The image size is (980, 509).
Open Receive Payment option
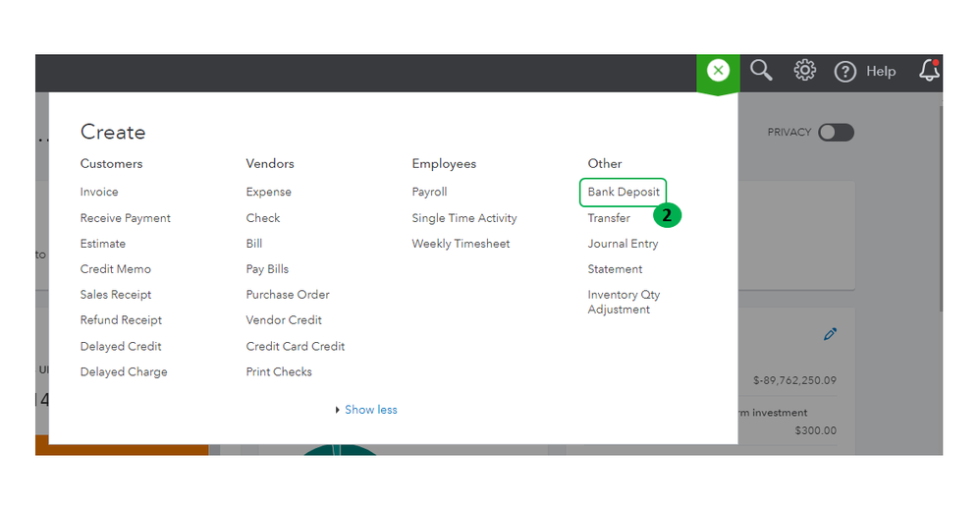(x=126, y=218)
